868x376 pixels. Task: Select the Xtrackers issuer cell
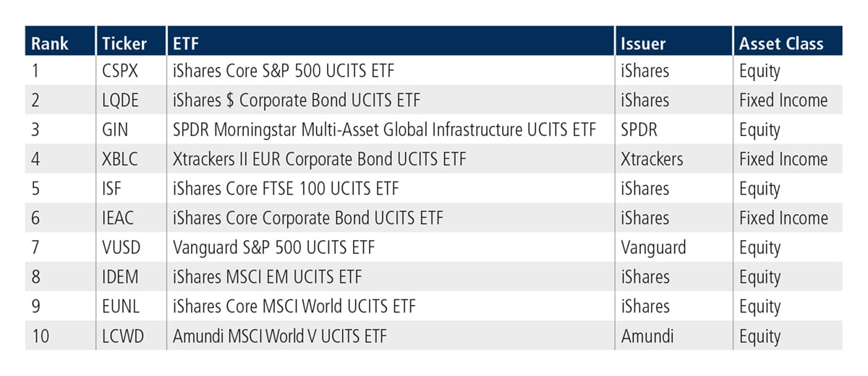point(651,159)
